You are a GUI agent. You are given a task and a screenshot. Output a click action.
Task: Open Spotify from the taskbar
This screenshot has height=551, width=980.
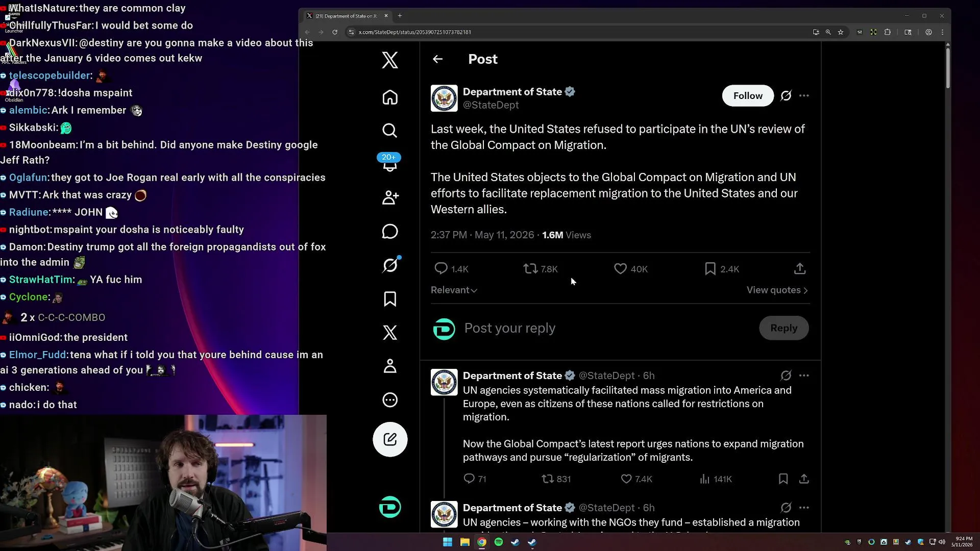(x=499, y=542)
